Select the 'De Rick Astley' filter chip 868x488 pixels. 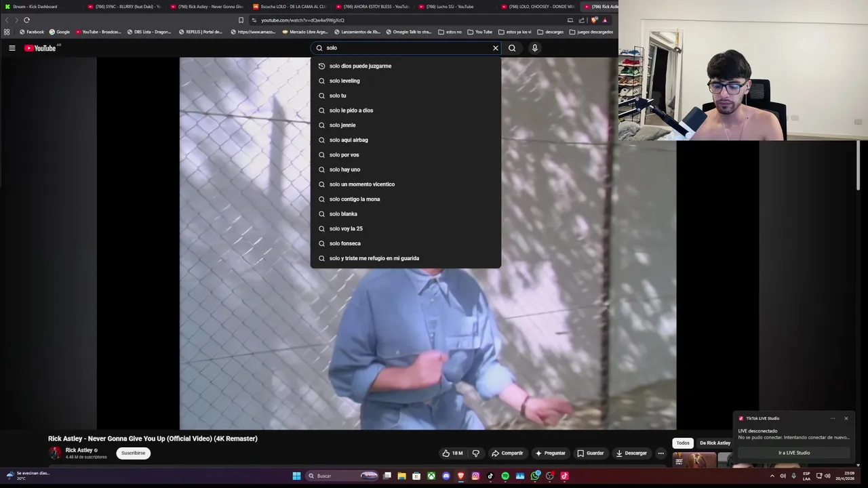tap(715, 443)
